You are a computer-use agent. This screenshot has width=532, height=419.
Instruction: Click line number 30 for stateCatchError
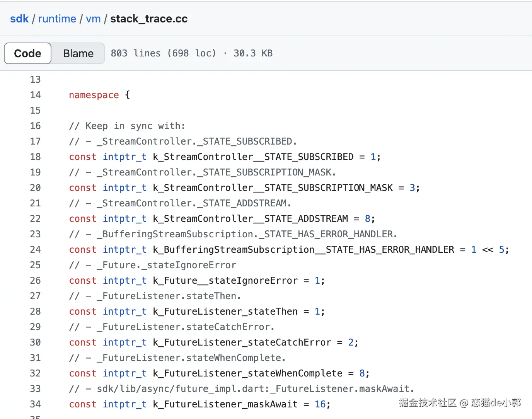(35, 342)
